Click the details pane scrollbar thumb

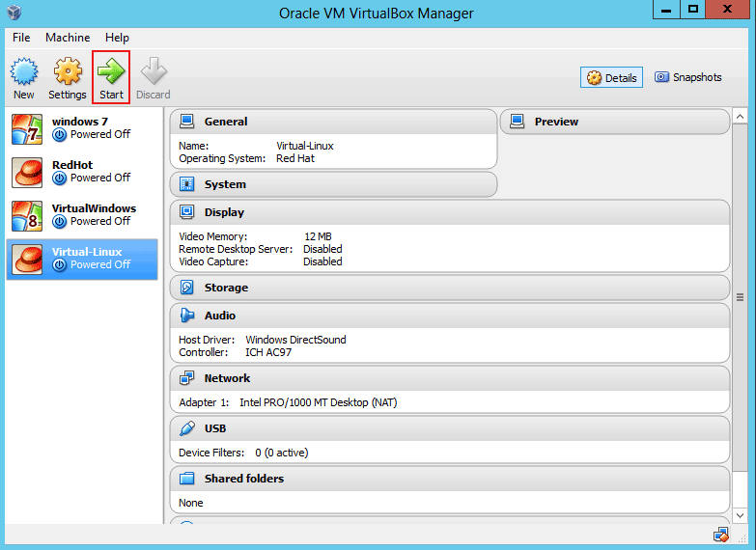(741, 297)
